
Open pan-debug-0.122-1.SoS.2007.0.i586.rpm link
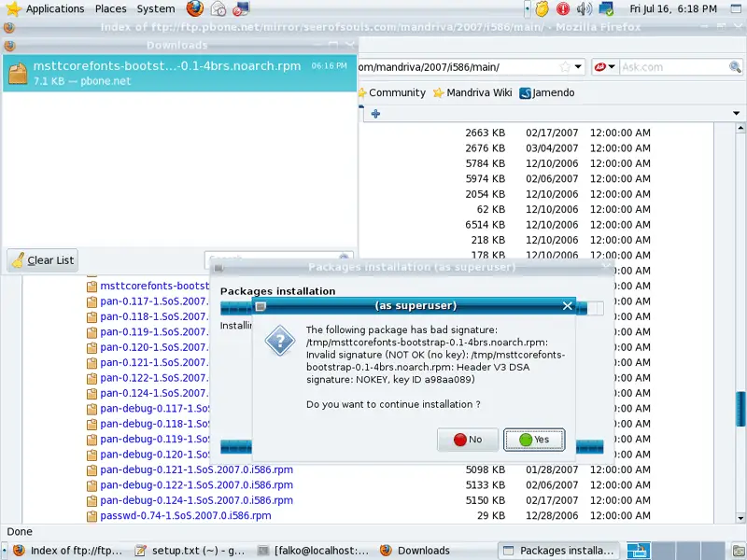(196, 485)
